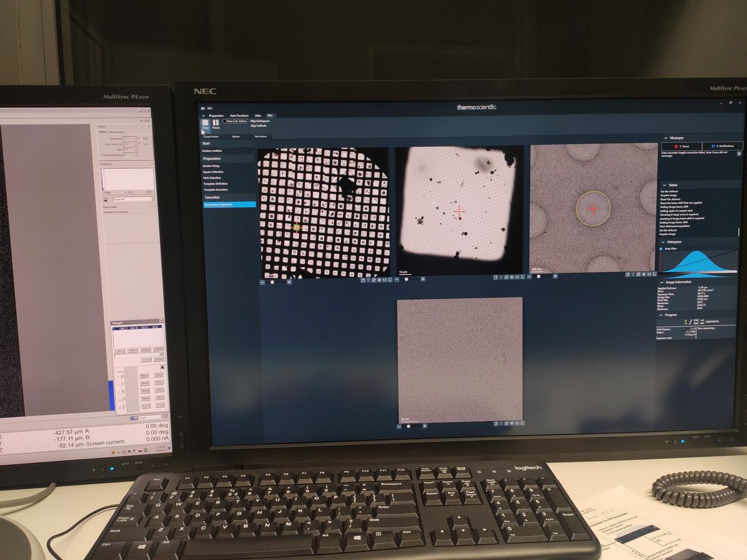Viewport: 747px width, 560px height.
Task: Zoom in on the grid square image
Action: [423, 279]
